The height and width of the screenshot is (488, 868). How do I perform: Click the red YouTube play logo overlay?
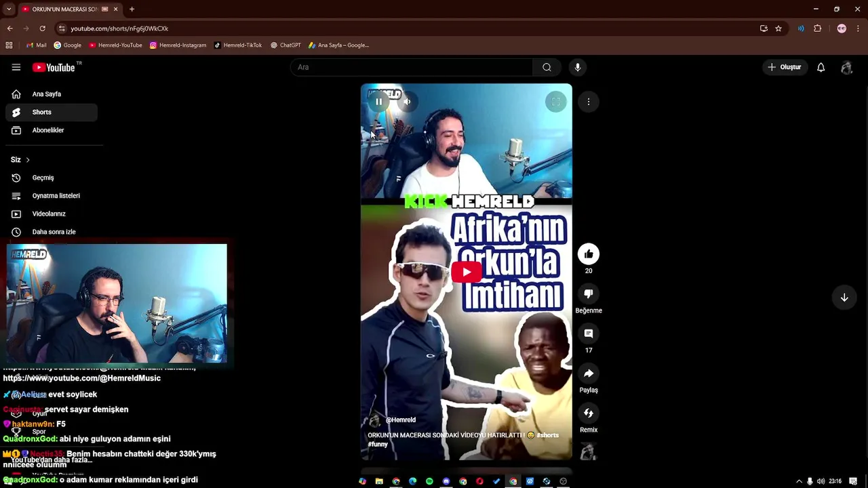click(466, 272)
